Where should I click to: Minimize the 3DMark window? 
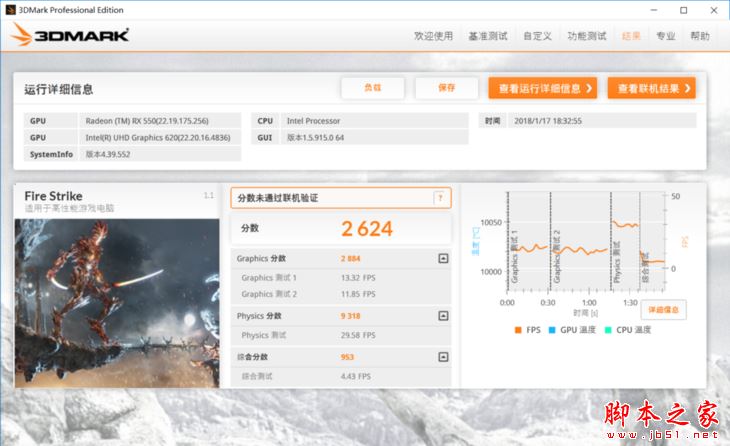(x=654, y=10)
